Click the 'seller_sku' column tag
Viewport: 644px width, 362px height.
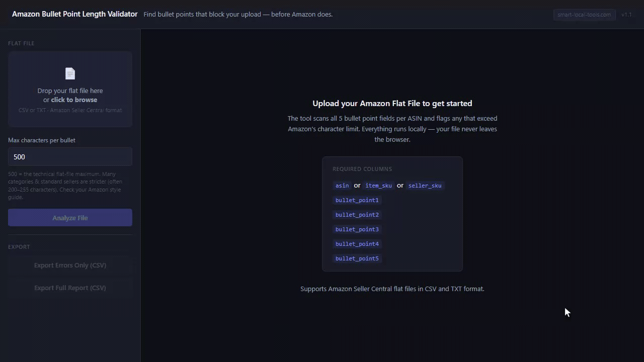click(425, 186)
